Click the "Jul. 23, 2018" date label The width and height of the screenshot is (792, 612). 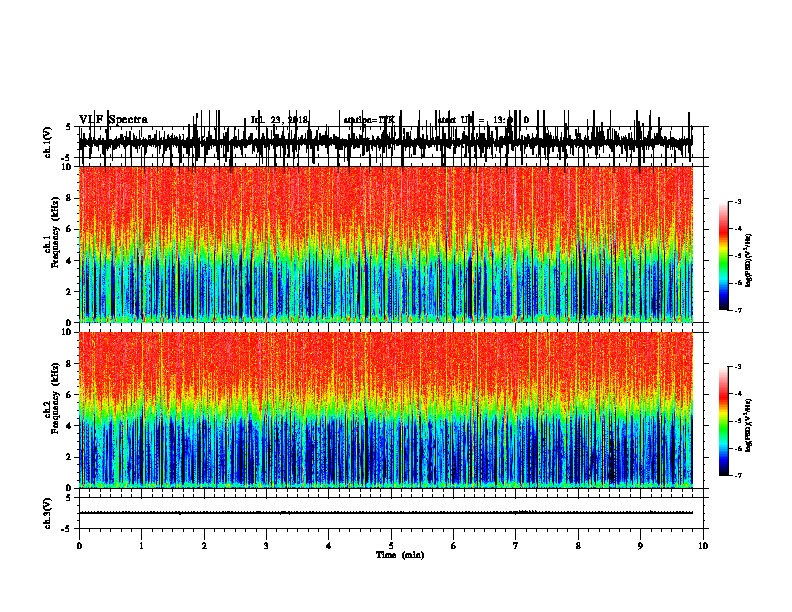[279, 120]
